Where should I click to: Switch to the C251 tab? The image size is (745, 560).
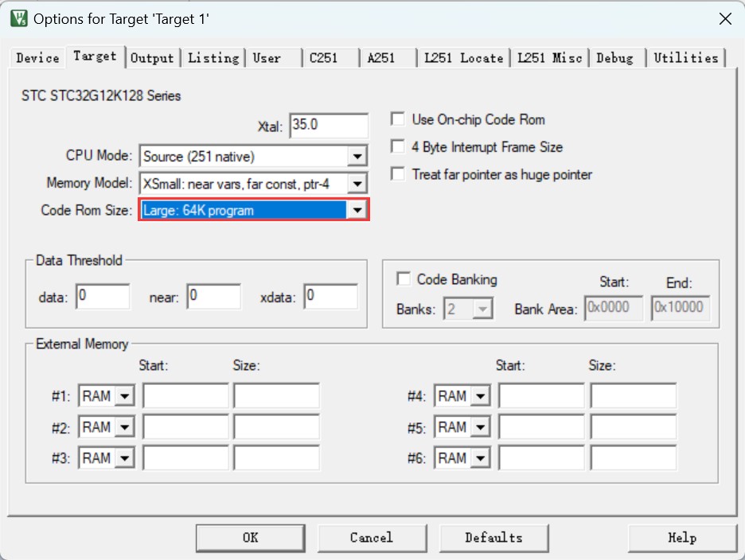[330, 58]
